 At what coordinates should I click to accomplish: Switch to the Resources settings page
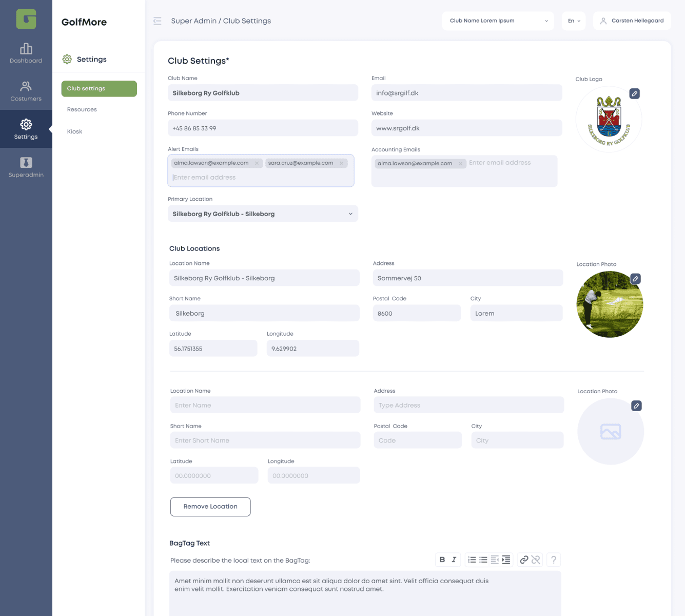click(x=82, y=109)
